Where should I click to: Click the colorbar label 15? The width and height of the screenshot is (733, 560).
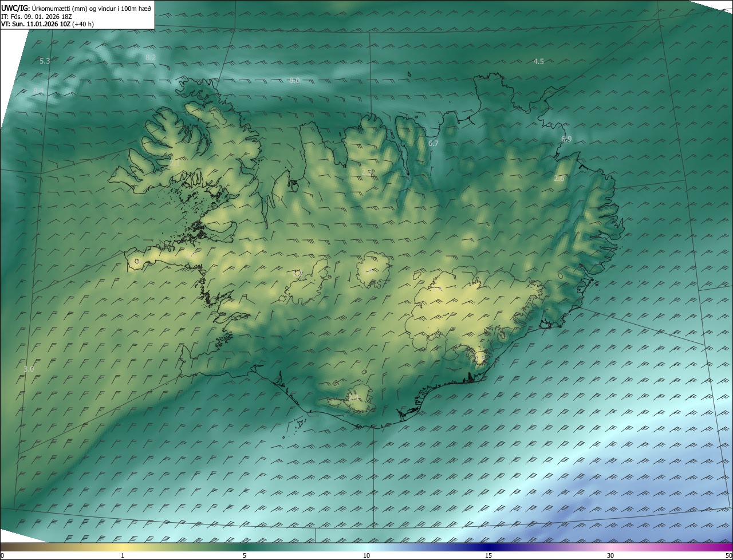pyautogui.click(x=488, y=555)
